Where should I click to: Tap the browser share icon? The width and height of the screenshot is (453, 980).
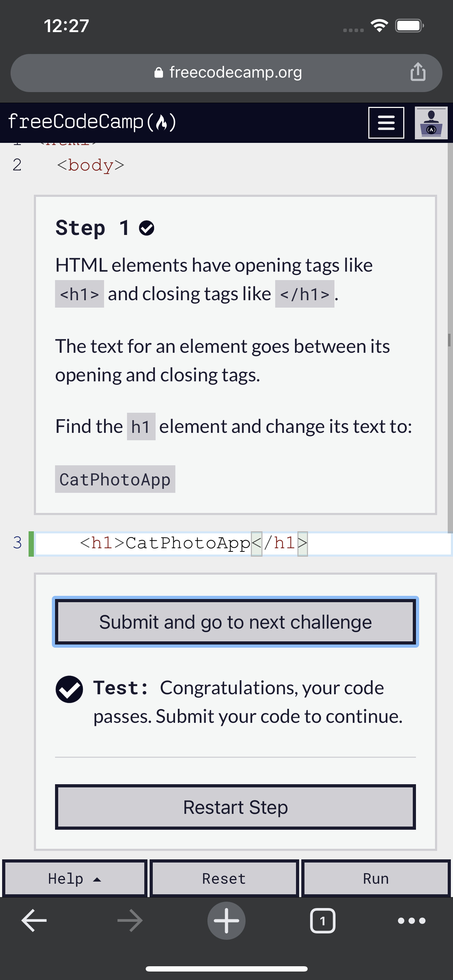(x=418, y=72)
